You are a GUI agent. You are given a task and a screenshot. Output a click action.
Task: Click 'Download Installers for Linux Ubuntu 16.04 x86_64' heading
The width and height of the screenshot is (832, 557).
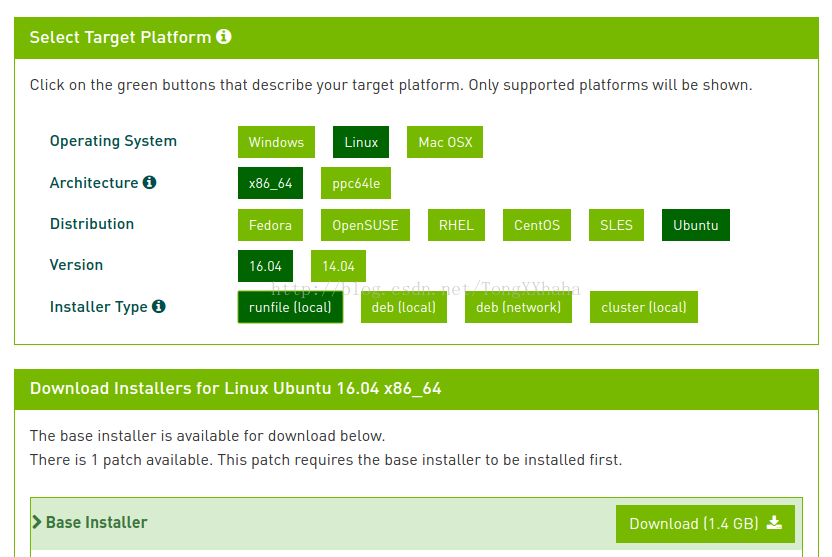point(236,388)
